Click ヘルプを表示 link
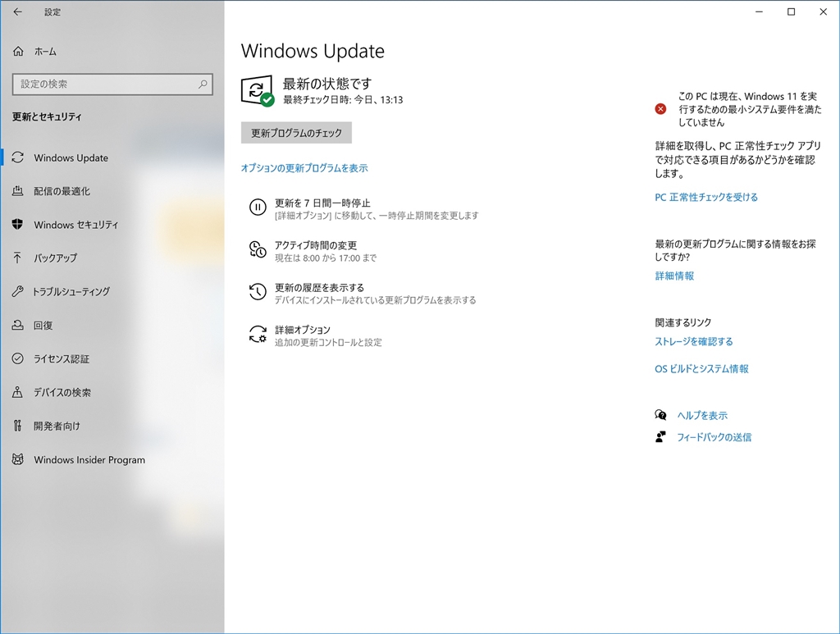Viewport: 840px width, 634px height. [x=702, y=415]
